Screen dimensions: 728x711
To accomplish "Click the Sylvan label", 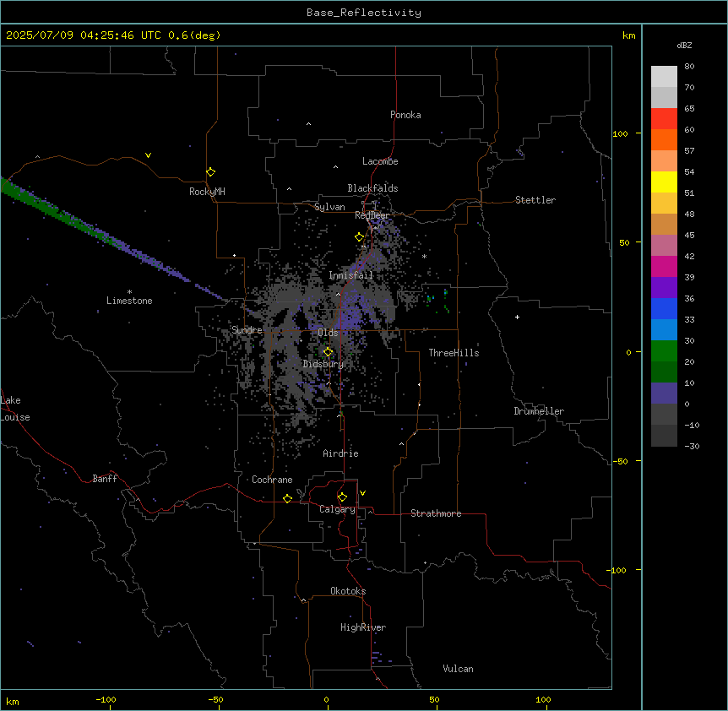I will pyautogui.click(x=329, y=207).
